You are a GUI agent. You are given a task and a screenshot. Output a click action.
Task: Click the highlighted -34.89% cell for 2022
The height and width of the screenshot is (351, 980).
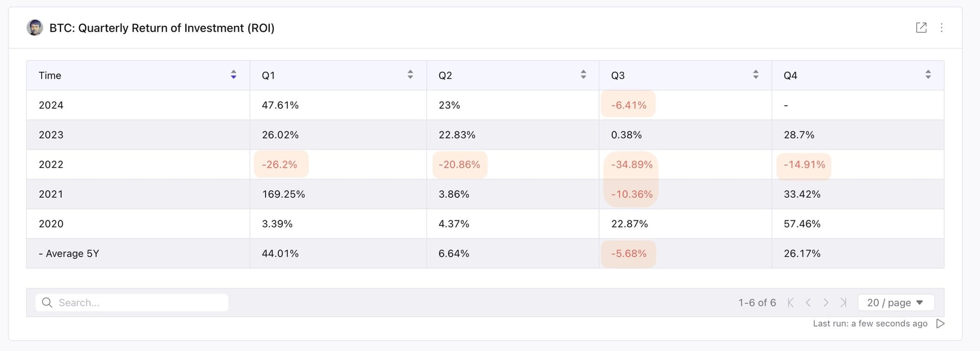(x=632, y=164)
